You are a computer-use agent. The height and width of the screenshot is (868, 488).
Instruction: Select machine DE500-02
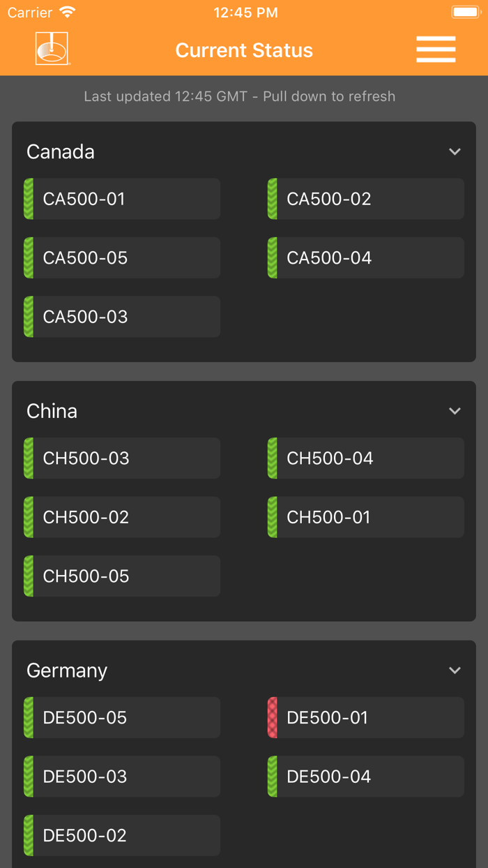pyautogui.click(x=122, y=835)
